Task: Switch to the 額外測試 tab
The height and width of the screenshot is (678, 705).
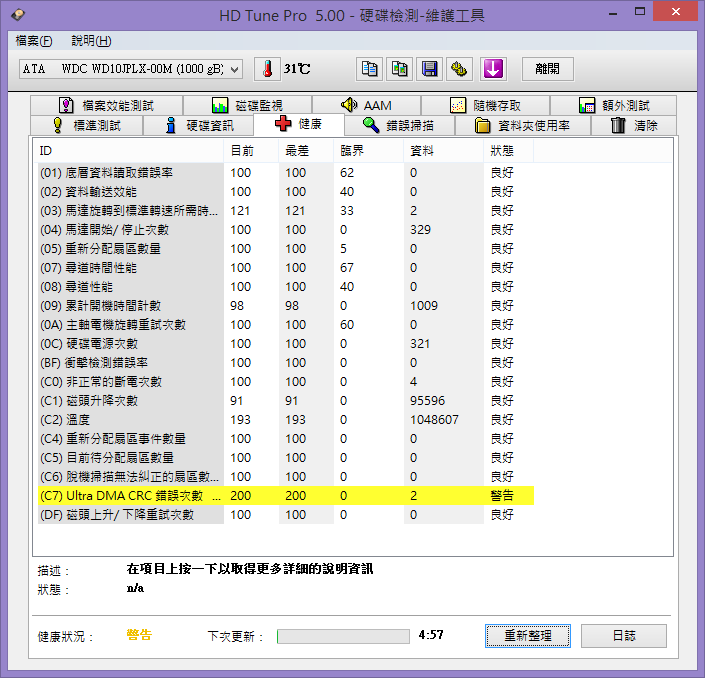Action: [613, 106]
